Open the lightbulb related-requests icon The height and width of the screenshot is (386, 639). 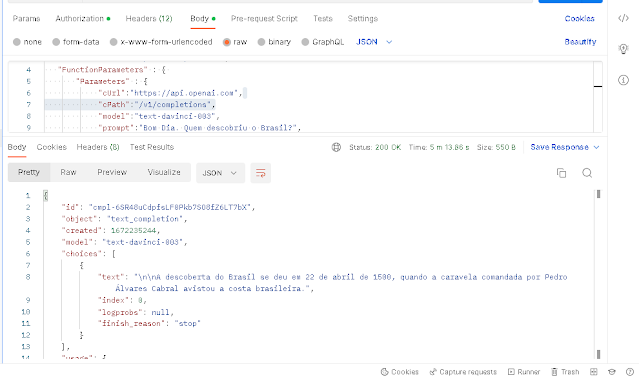coord(623,49)
